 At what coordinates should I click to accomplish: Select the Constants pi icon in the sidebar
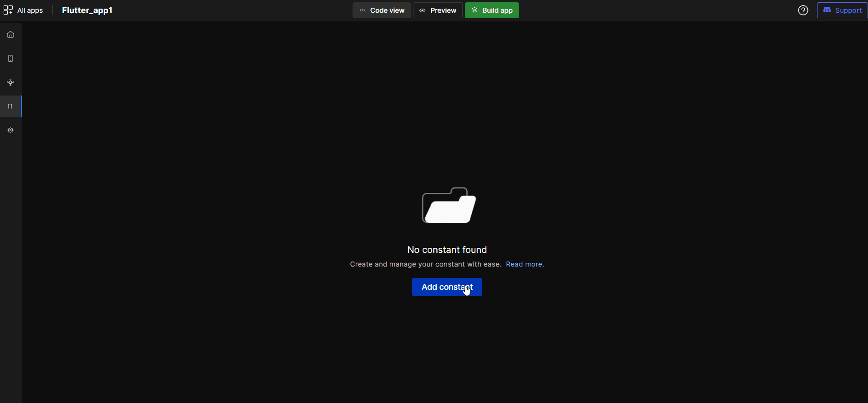coord(10,106)
